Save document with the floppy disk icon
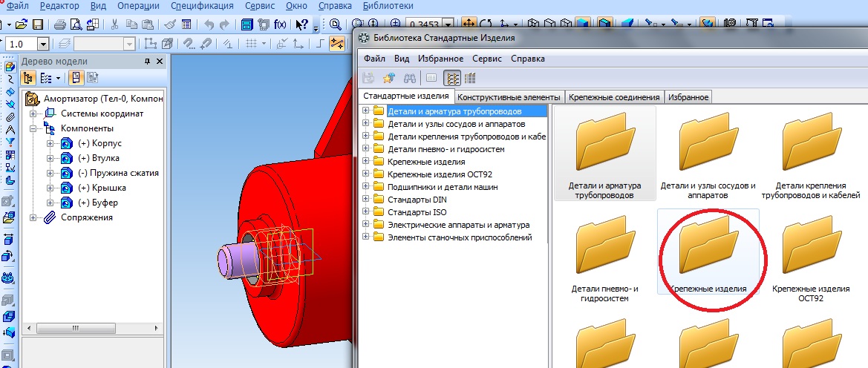Viewport: 868px width, 368px height. (38, 24)
